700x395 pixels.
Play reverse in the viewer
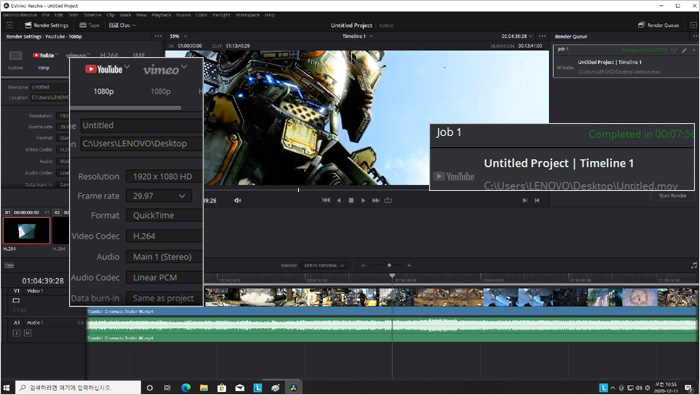[339, 200]
